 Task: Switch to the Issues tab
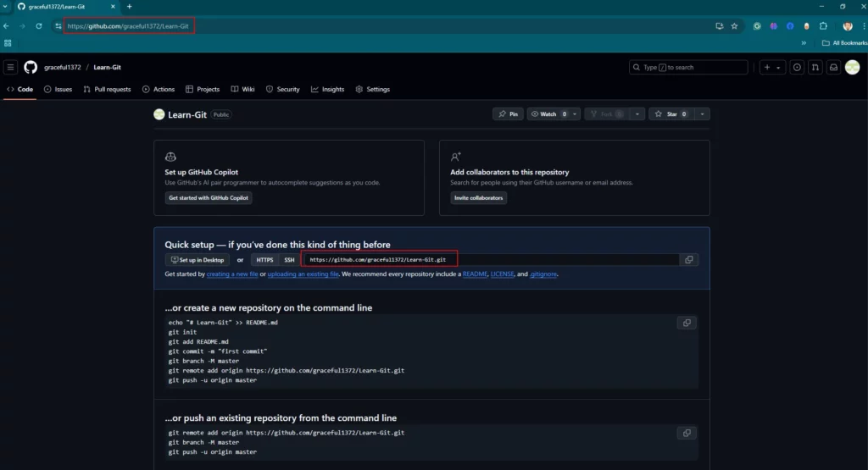[58, 89]
